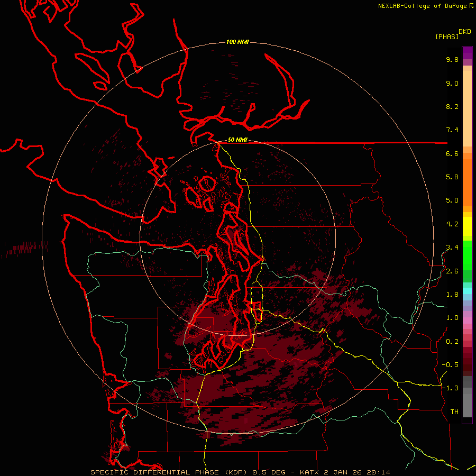Select the 1.0 legend value
Image resolution: width=476 pixels, height=476 pixels.
(452, 318)
